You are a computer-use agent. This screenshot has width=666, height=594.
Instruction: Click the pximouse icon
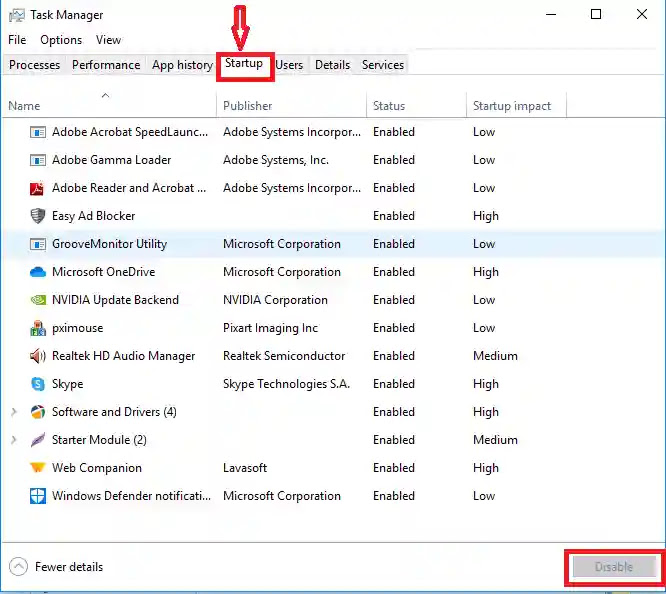(38, 328)
